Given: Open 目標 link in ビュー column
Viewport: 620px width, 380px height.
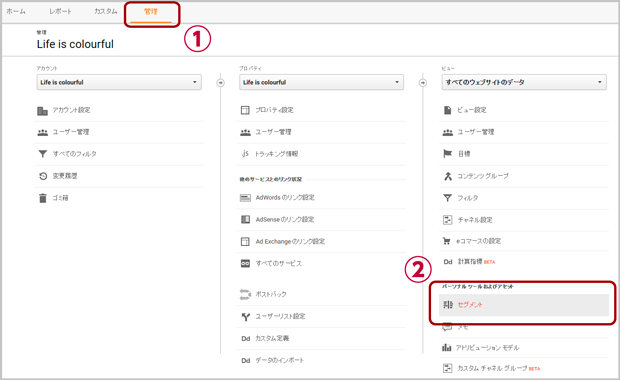Looking at the screenshot, I should pyautogui.click(x=464, y=154).
